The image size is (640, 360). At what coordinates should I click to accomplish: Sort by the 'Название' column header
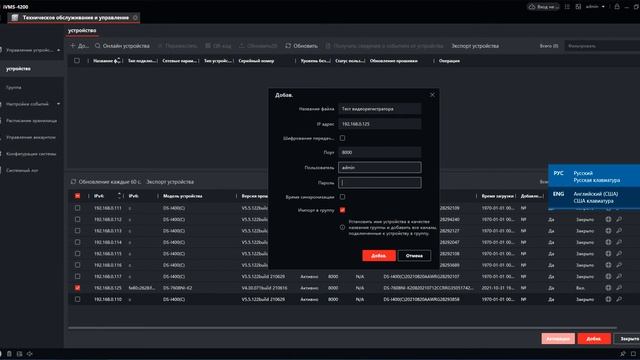click(x=107, y=61)
